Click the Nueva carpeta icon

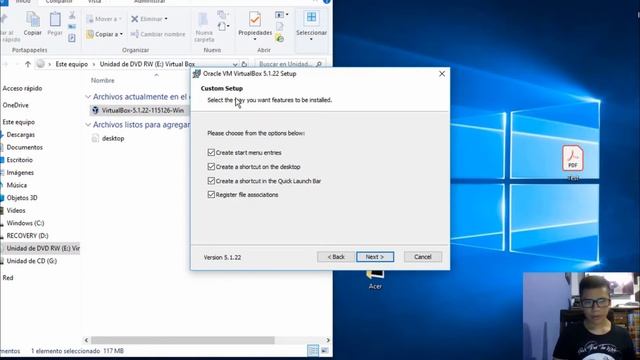(x=203, y=20)
